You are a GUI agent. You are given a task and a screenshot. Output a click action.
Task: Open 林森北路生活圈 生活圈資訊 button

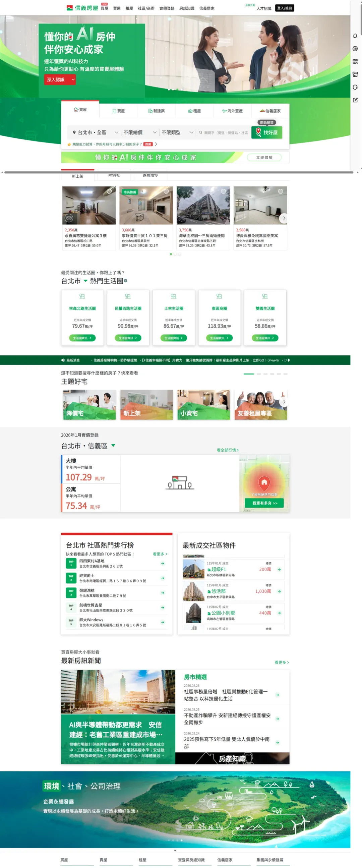coord(82,338)
